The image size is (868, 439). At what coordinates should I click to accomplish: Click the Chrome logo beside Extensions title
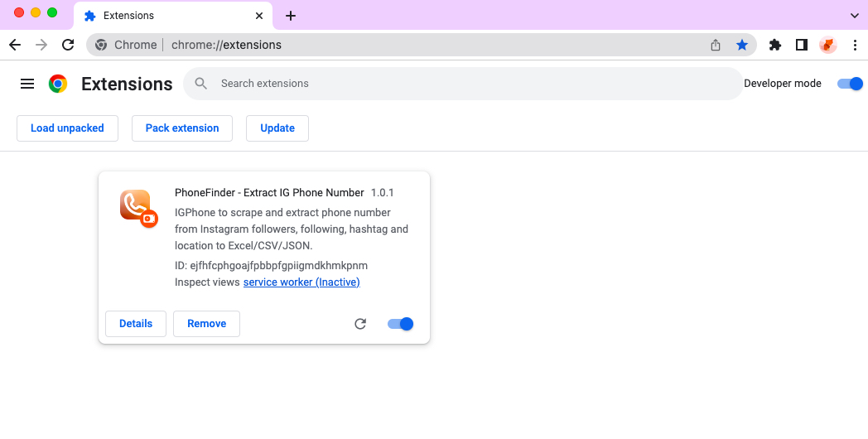click(58, 84)
